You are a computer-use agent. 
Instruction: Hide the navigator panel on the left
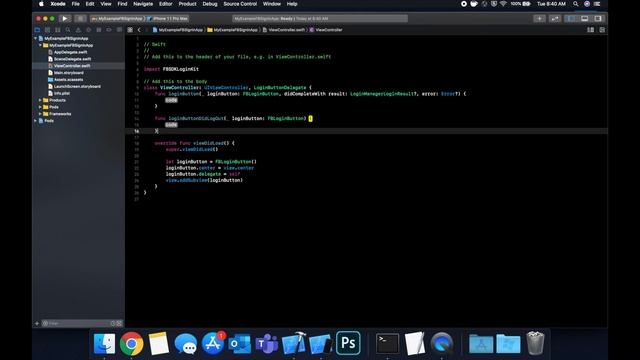coord(571,18)
